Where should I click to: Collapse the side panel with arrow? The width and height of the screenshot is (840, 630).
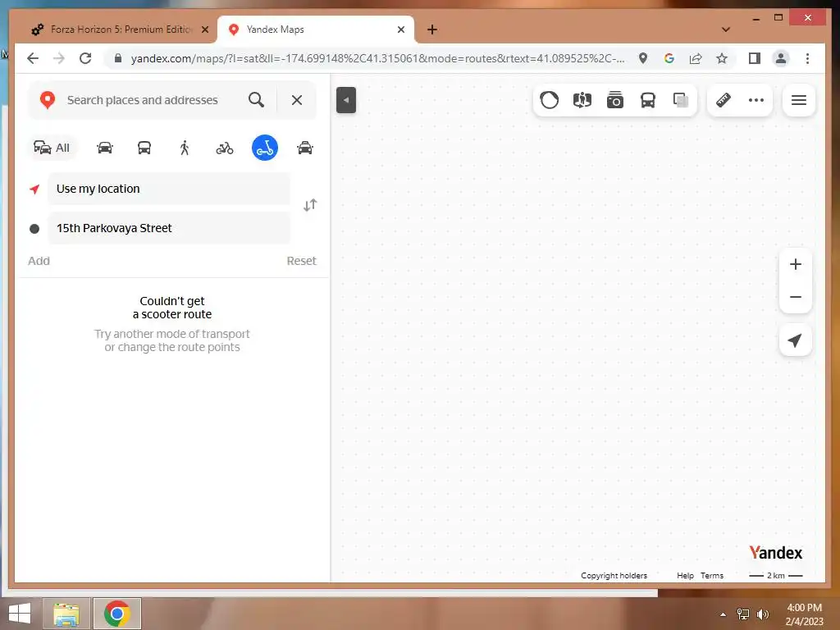pyautogui.click(x=346, y=100)
